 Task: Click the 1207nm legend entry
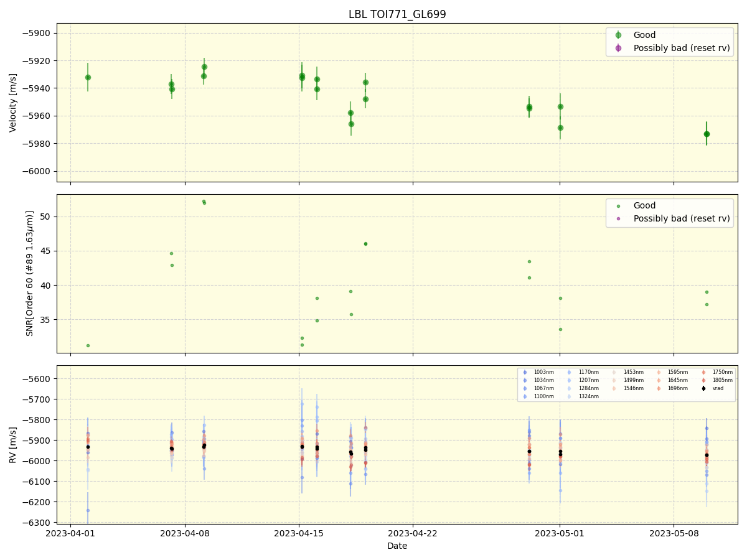click(x=588, y=380)
